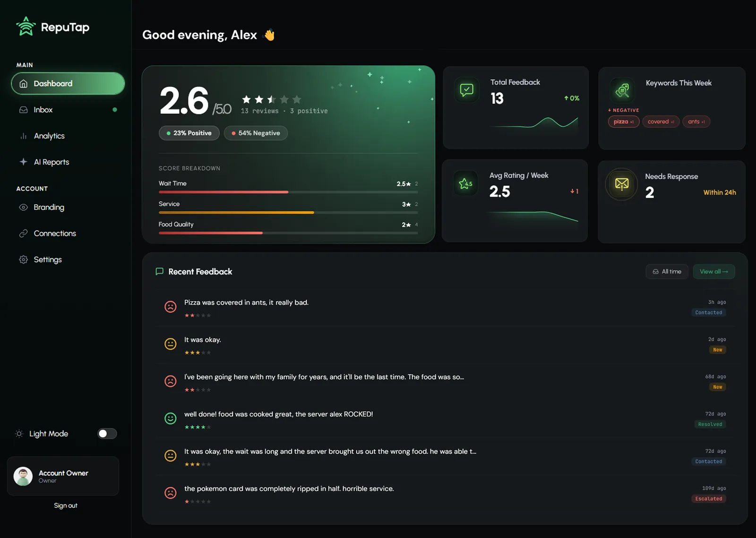Click the green Inbox unread dot
The width and height of the screenshot is (756, 538).
(x=115, y=110)
